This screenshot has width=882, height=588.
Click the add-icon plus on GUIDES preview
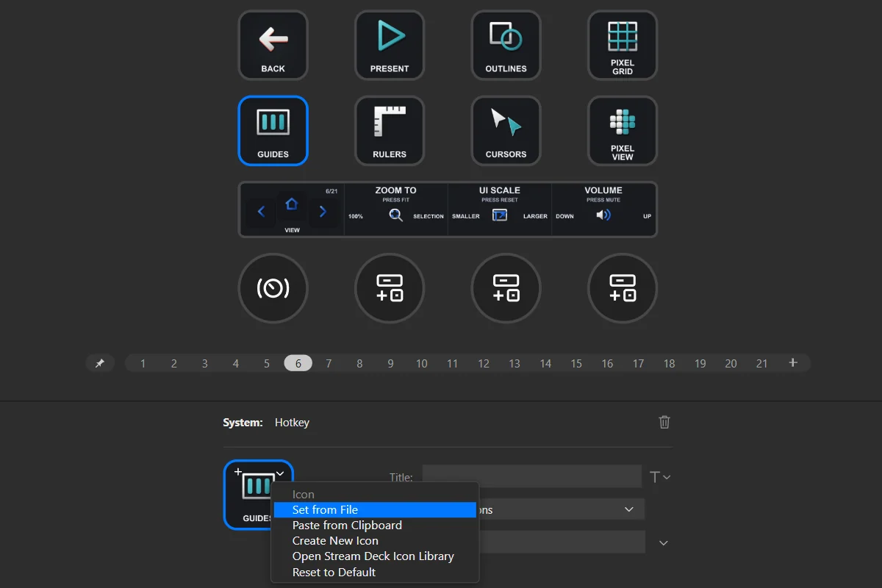coord(237,472)
